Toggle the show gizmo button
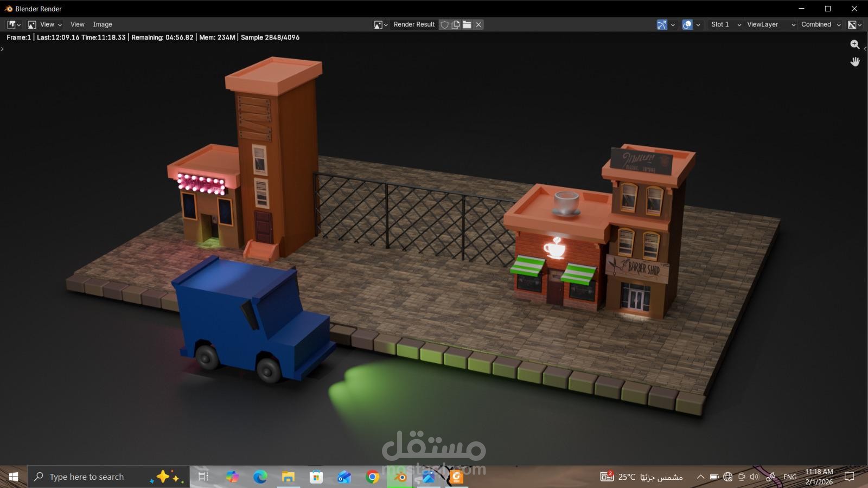 (661, 24)
